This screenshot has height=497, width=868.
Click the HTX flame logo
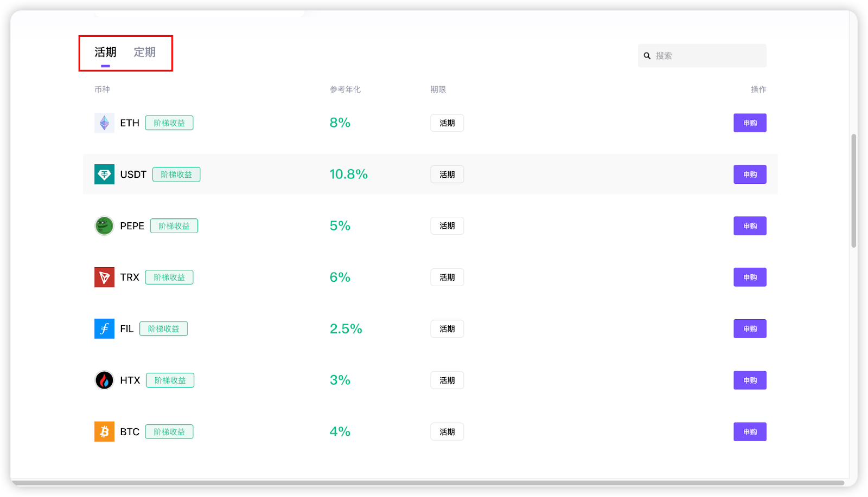pos(104,380)
